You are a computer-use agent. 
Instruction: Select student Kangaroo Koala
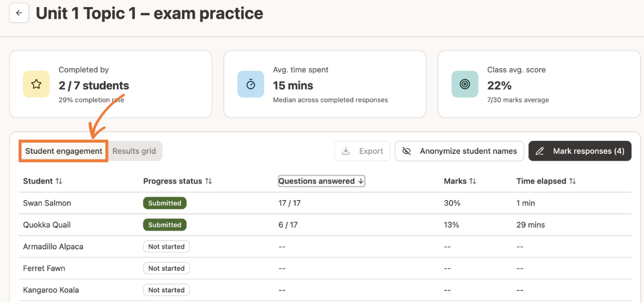(51, 290)
